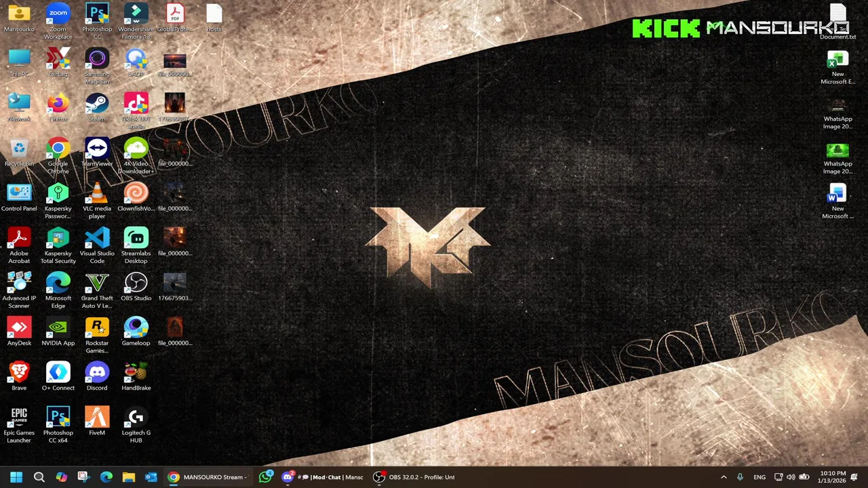Open taskbar Search
868x488 pixels.
(39, 477)
